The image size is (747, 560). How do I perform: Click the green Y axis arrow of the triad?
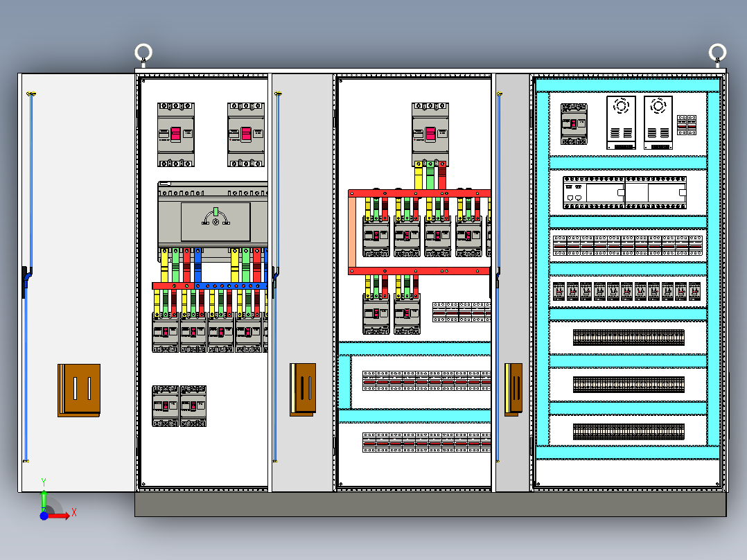tap(44, 500)
